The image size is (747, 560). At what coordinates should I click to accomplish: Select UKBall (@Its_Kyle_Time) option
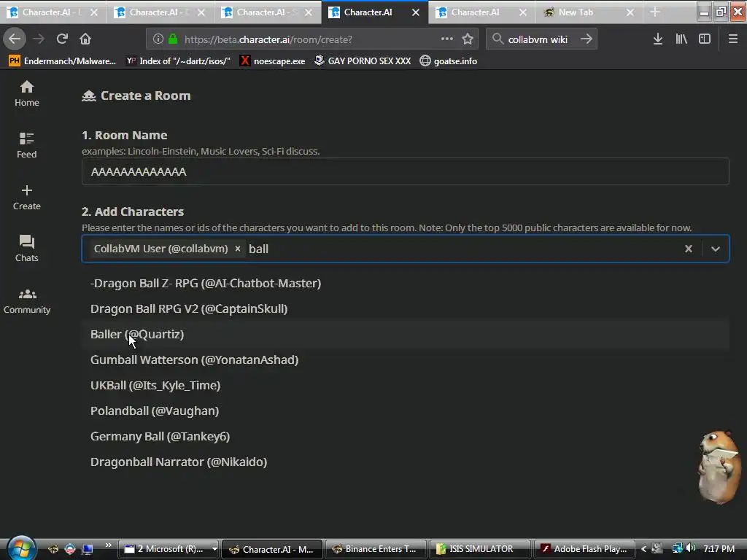(x=405, y=385)
